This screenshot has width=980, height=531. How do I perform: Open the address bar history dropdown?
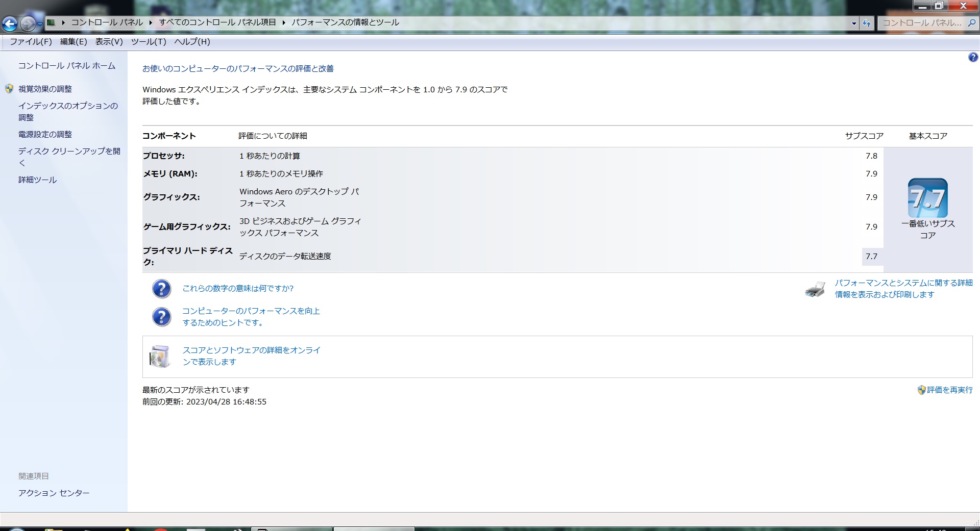(x=854, y=23)
